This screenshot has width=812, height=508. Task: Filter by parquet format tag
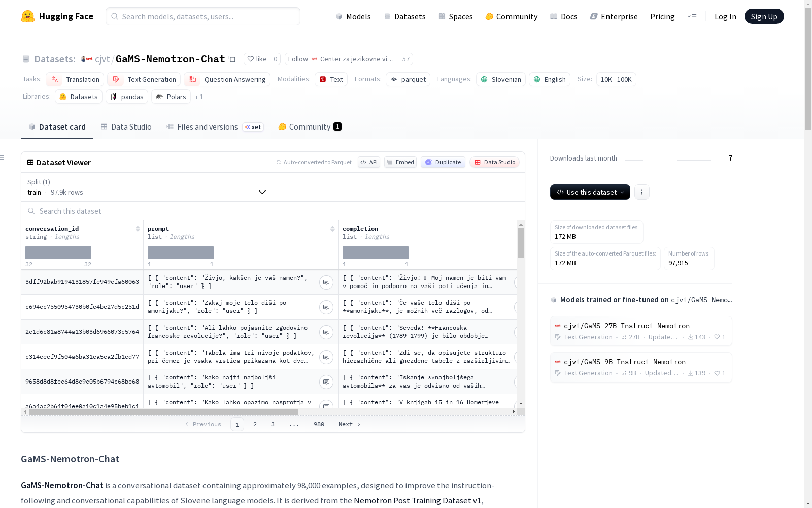[x=408, y=79]
